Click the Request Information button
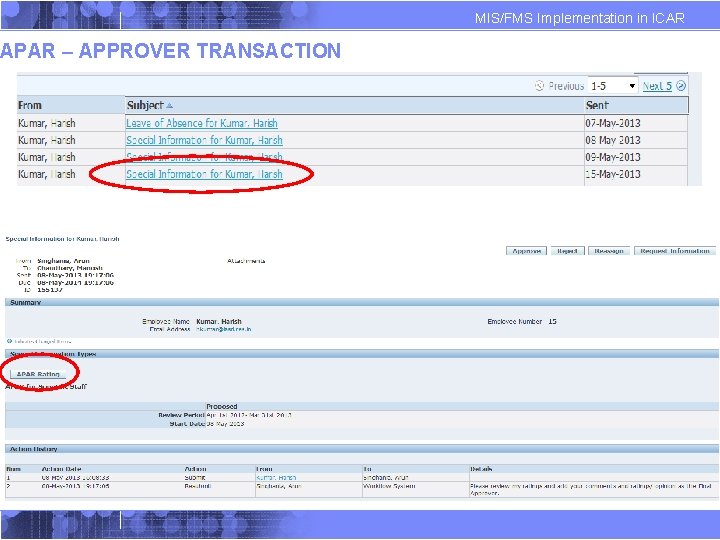Screen dimensions: 720x540 [x=675, y=251]
